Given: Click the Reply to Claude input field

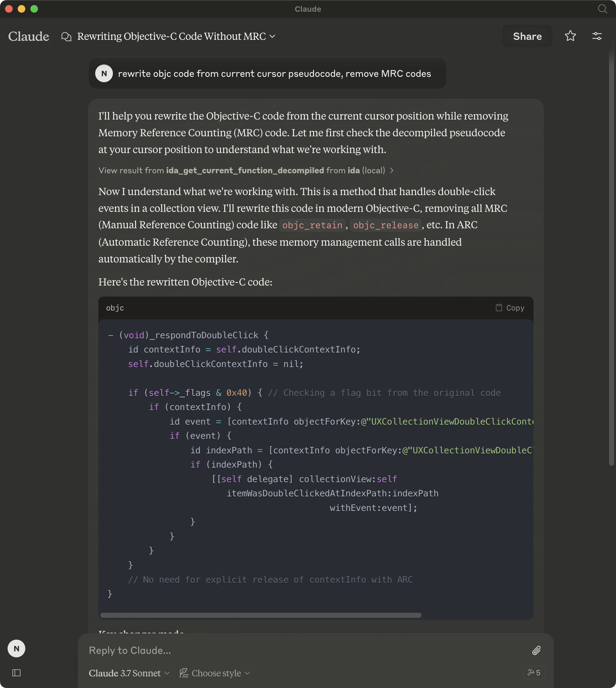Looking at the screenshot, I should (237, 650).
